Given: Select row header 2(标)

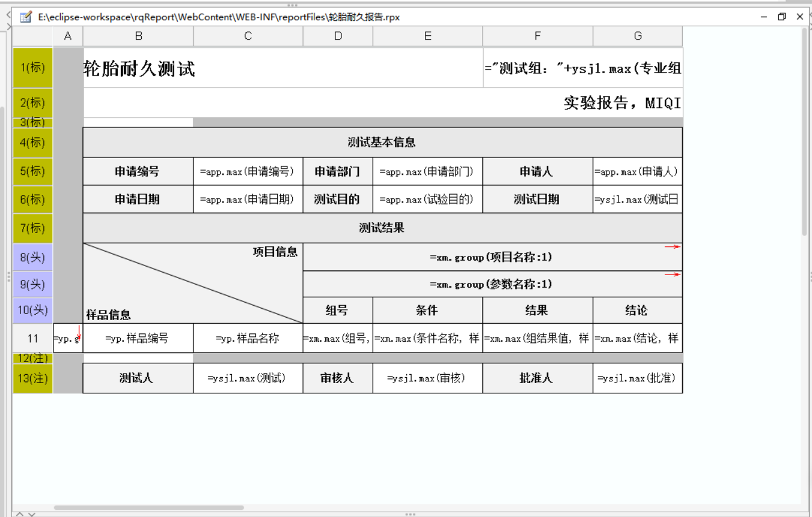Looking at the screenshot, I should click(x=33, y=103).
